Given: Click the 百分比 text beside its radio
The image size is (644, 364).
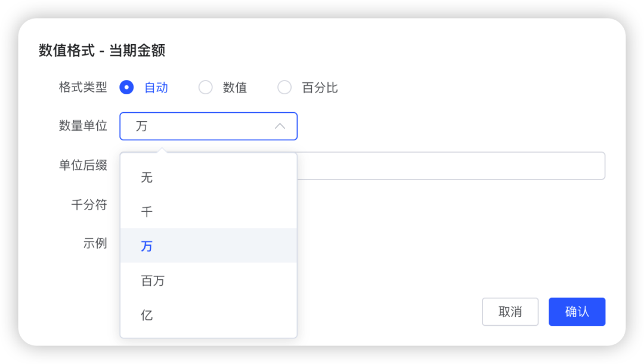Looking at the screenshot, I should coord(320,88).
